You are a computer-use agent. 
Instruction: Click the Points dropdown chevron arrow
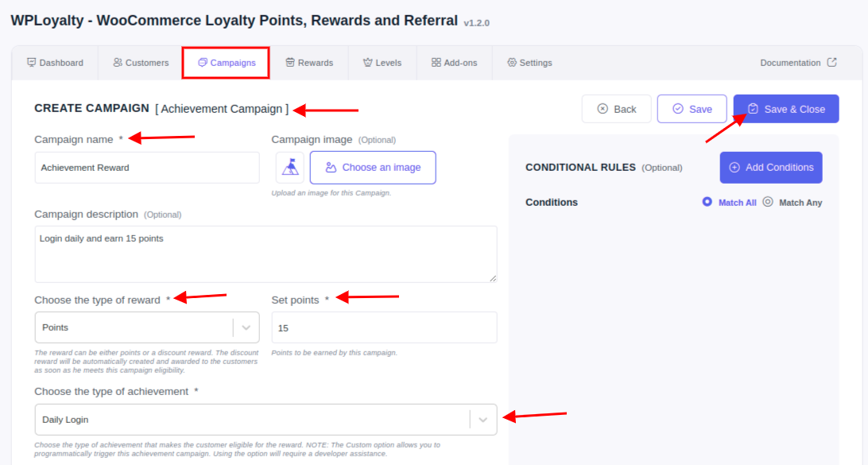246,327
